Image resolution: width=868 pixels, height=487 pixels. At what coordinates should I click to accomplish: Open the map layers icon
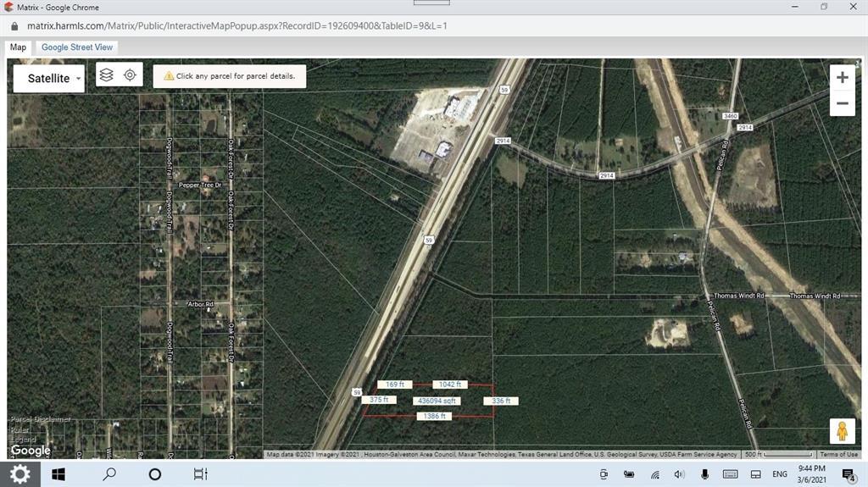click(x=106, y=75)
